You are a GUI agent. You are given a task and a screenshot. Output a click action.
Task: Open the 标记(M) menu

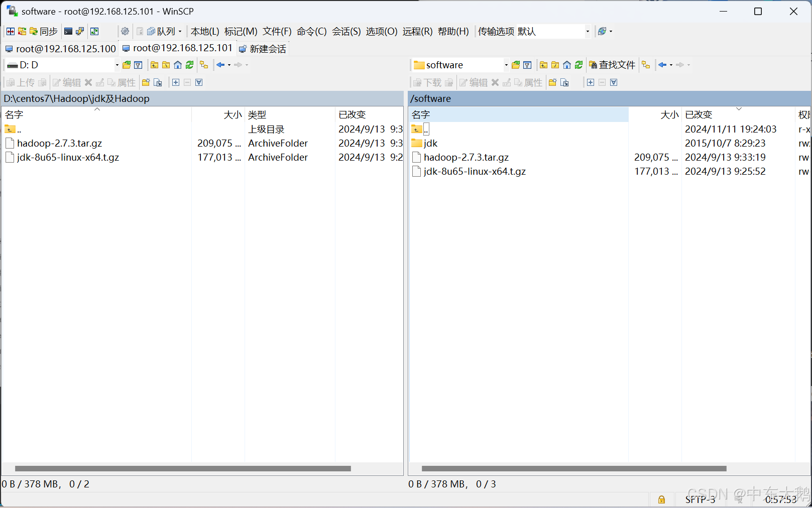(x=241, y=32)
